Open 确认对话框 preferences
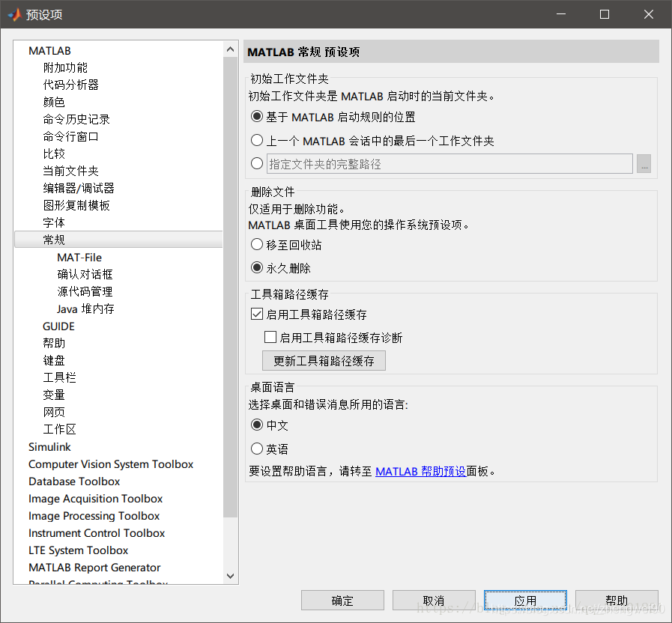Screen dimensions: 672x623 point(85,274)
